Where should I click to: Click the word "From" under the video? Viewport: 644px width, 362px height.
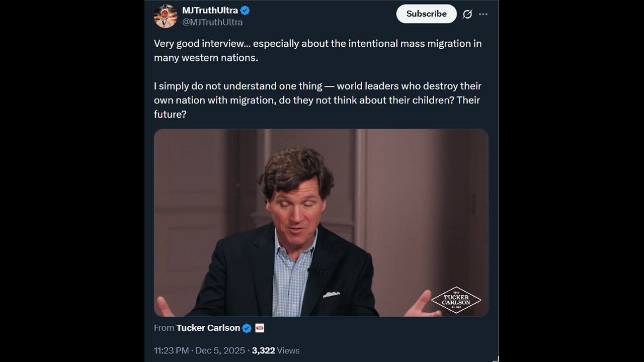pos(164,328)
